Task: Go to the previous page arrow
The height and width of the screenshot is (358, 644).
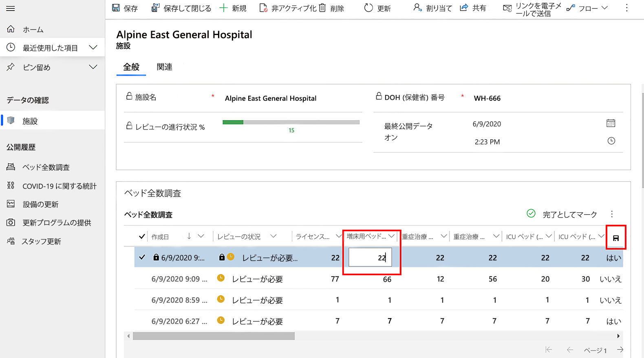Action: pos(570,349)
